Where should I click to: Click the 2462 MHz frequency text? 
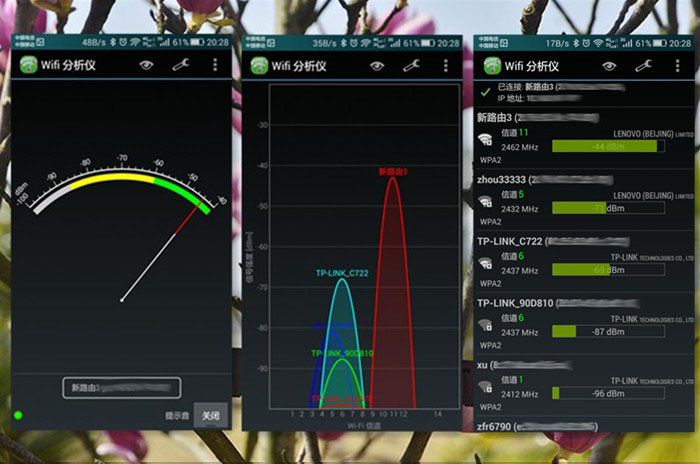point(520,147)
